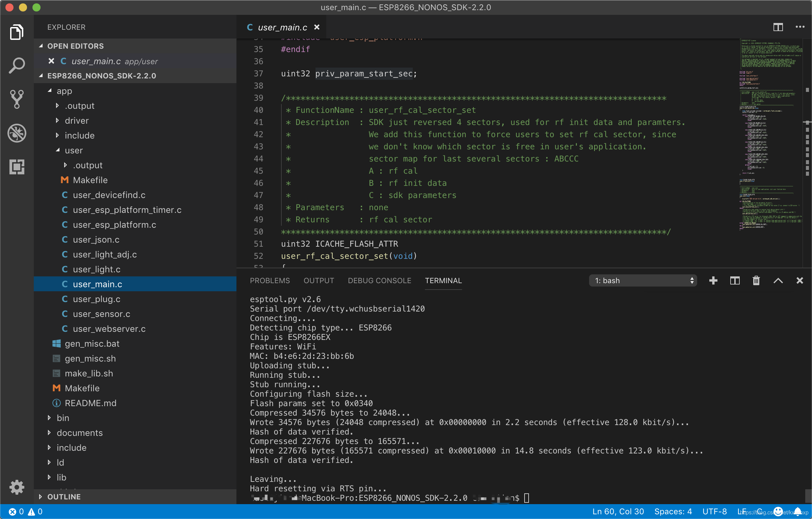
Task: Open the Source Control view
Action: (17, 99)
